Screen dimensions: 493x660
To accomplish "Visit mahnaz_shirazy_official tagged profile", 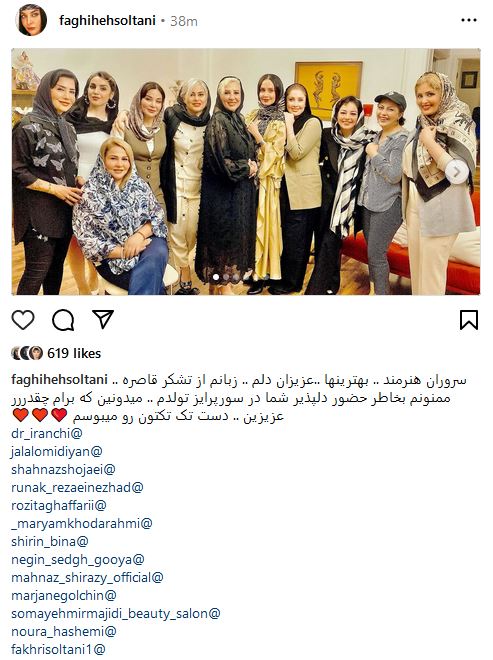I will coord(87,578).
